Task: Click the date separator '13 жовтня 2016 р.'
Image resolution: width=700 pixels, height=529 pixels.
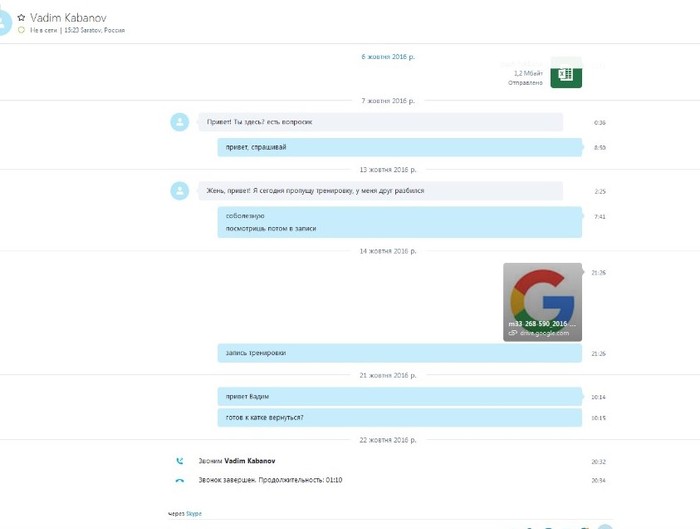Action: 388,170
